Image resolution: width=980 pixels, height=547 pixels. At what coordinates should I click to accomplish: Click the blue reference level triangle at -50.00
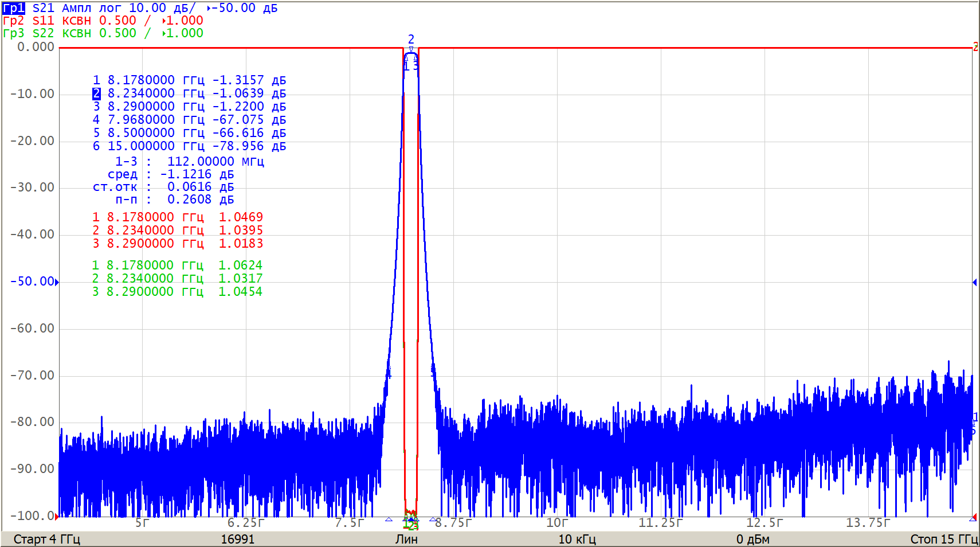click(57, 282)
